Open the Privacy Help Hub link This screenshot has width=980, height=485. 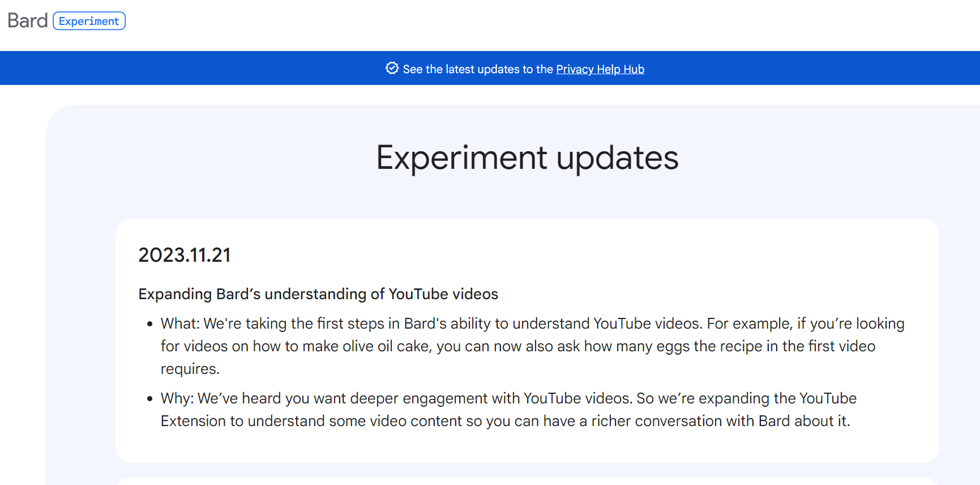click(600, 69)
